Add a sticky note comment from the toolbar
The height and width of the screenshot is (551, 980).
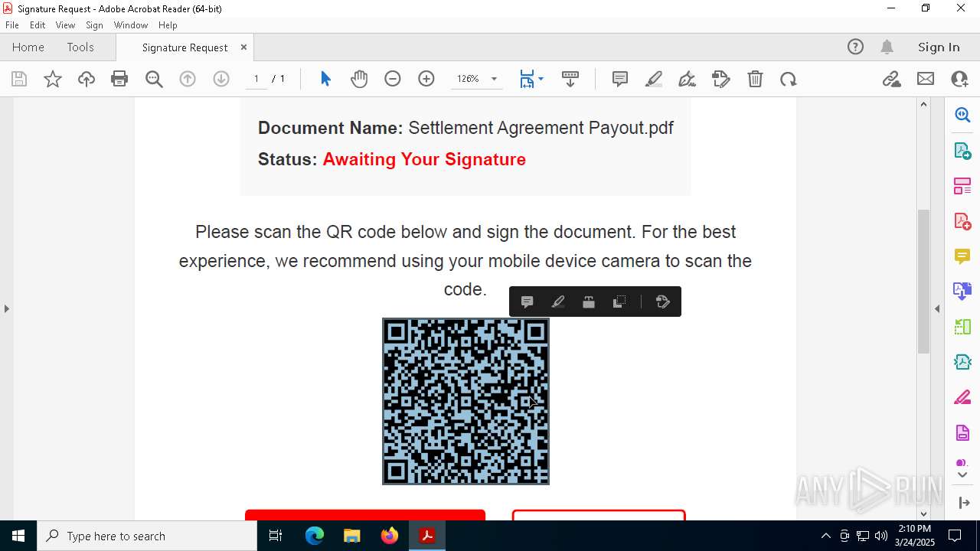click(620, 79)
